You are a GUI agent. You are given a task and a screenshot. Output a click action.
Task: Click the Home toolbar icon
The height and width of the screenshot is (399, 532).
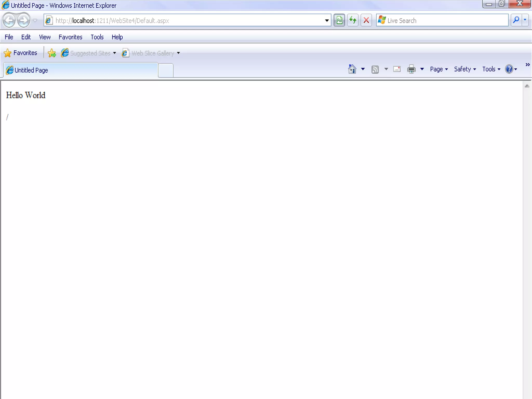tap(352, 69)
